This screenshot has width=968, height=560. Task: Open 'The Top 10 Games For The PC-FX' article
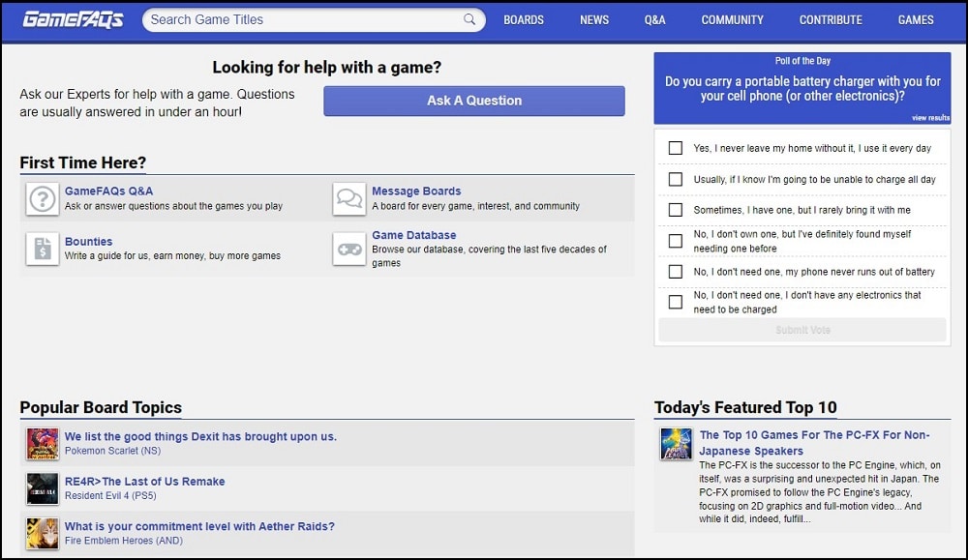click(814, 443)
